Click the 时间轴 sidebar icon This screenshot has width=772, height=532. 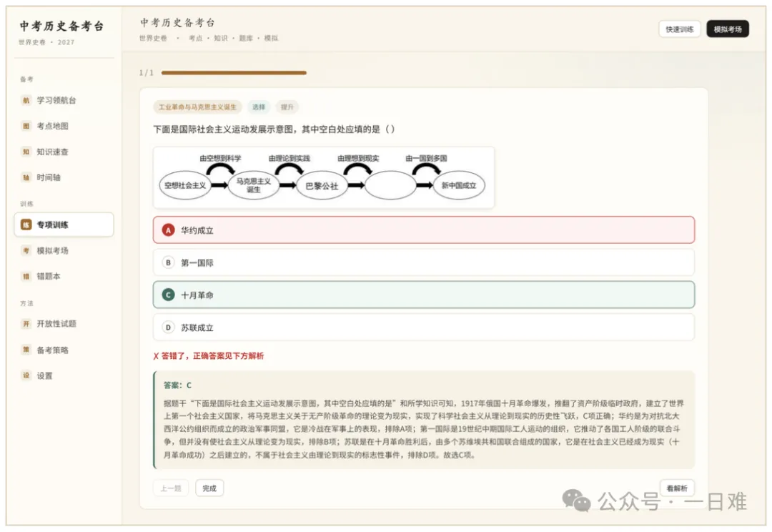(x=26, y=177)
